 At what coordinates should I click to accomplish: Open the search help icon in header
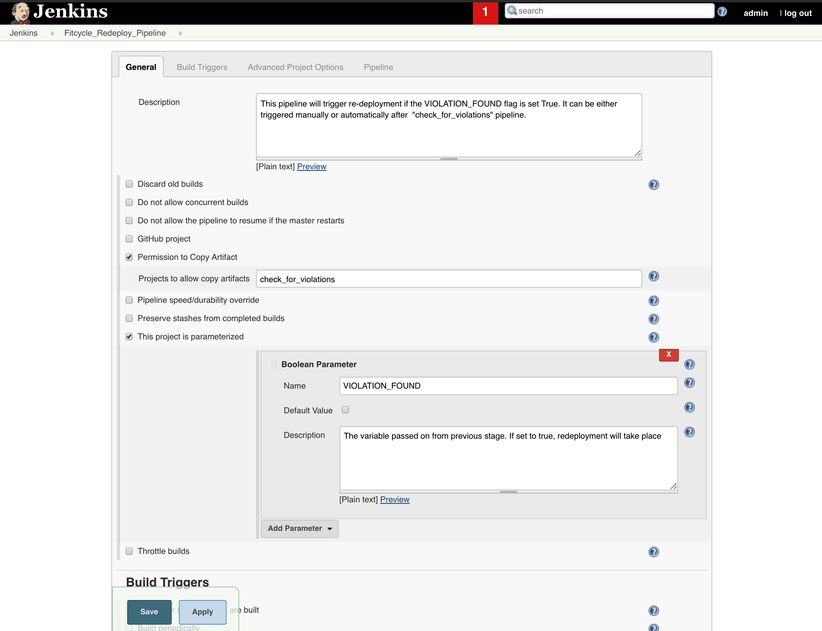coord(722,12)
